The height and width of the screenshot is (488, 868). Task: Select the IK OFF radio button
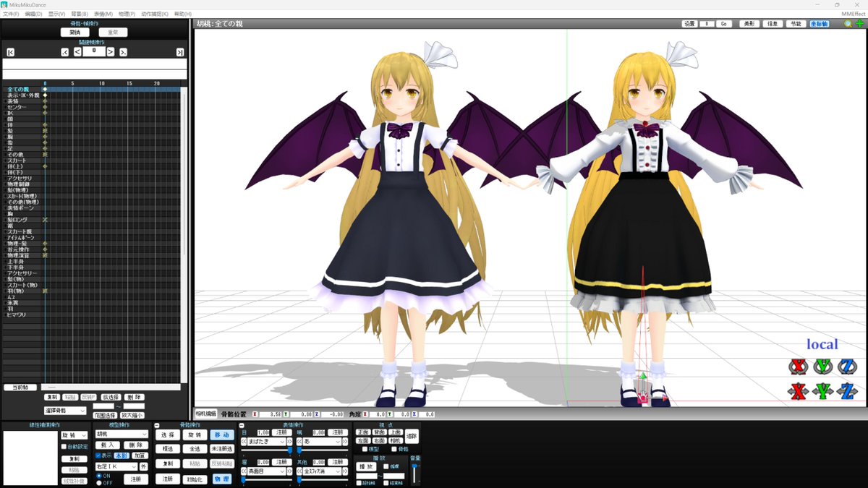[98, 483]
